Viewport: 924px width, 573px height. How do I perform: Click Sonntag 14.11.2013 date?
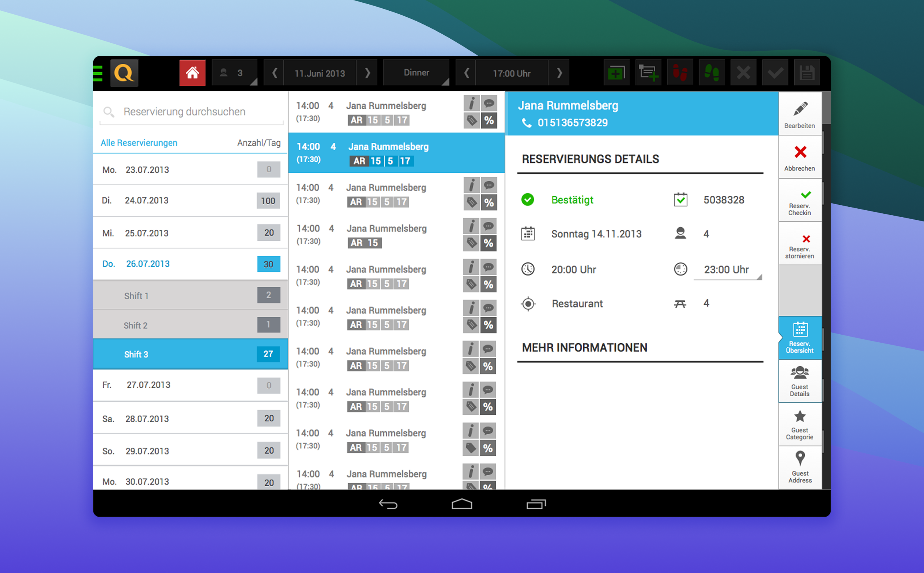coord(596,234)
